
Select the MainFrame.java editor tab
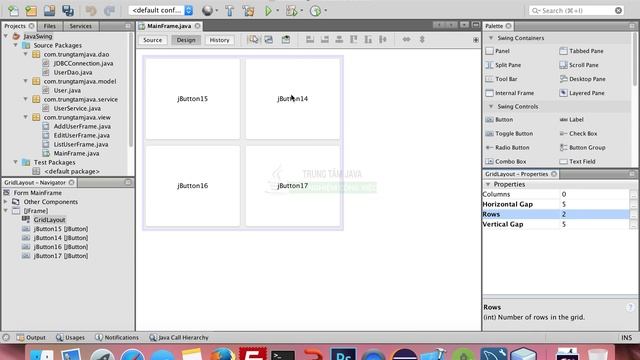point(169,26)
